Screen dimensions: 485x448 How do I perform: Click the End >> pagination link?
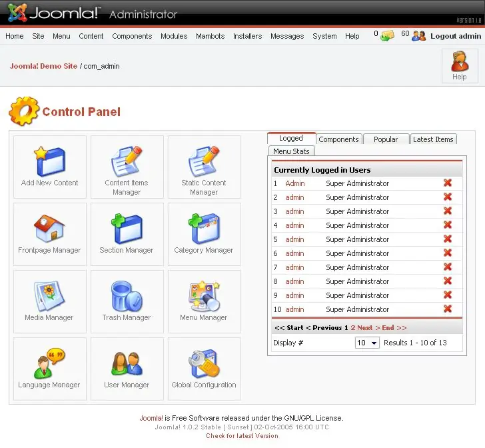tap(394, 327)
